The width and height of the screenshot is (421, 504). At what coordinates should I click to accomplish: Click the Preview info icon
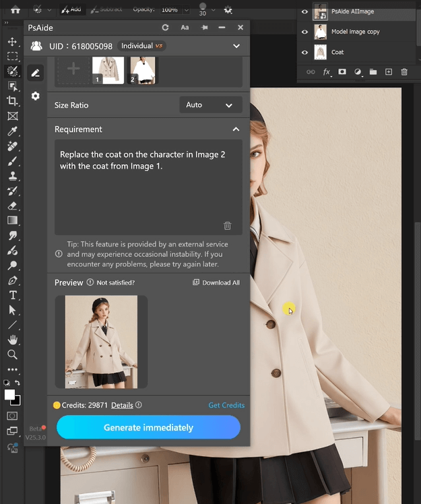90,282
